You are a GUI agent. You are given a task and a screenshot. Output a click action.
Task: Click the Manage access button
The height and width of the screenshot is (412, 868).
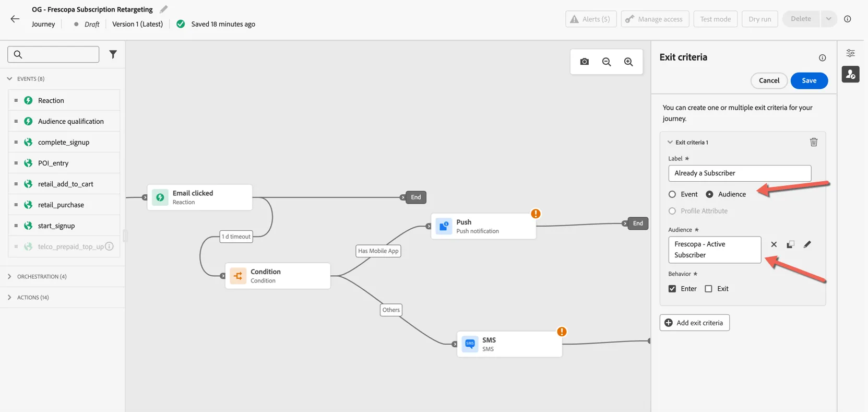[x=655, y=19]
